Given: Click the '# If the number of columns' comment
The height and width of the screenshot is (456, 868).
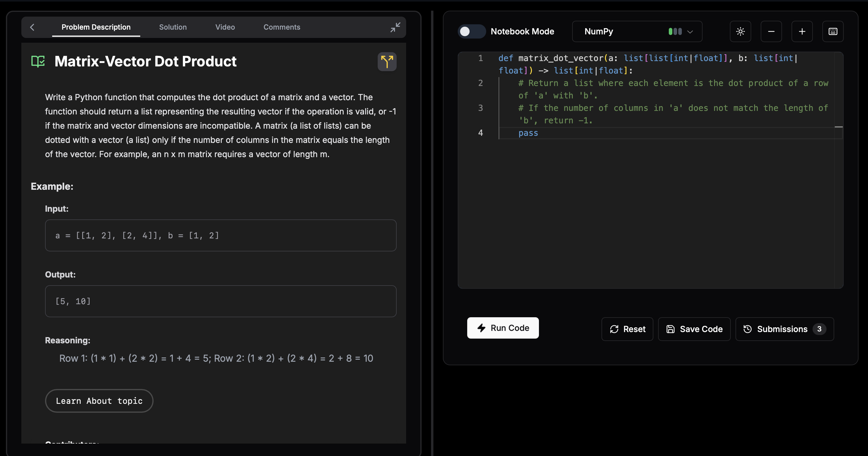Looking at the screenshot, I should [x=673, y=114].
